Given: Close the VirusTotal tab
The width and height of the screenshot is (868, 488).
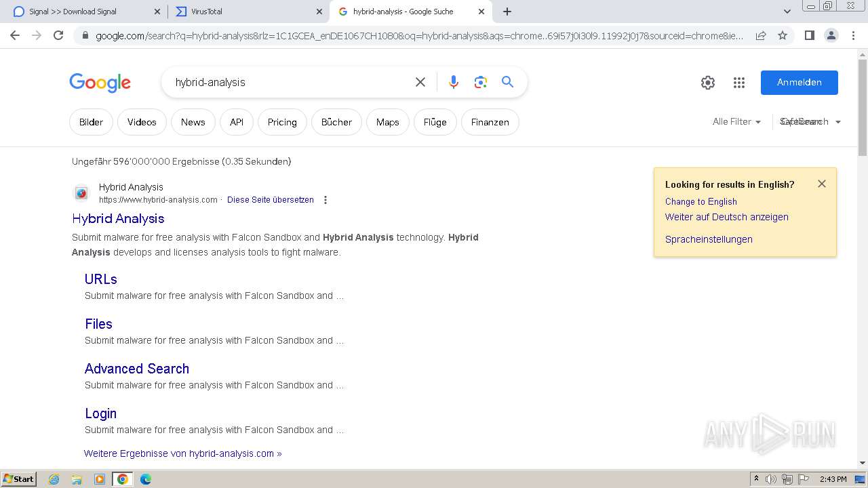Looking at the screenshot, I should tap(319, 12).
